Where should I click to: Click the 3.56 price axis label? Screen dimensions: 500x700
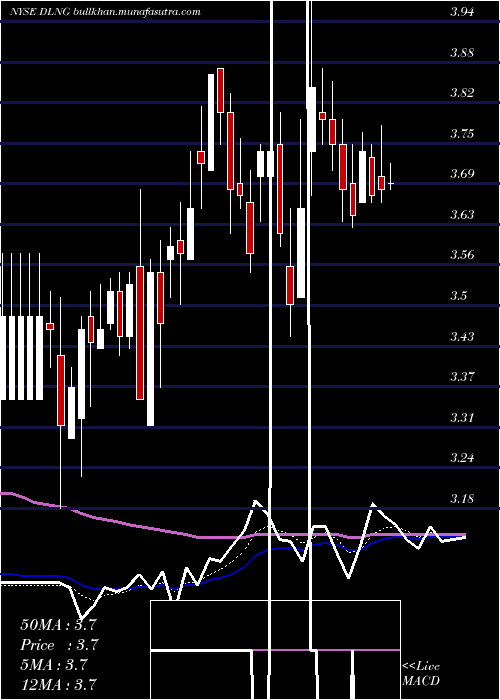click(462, 255)
